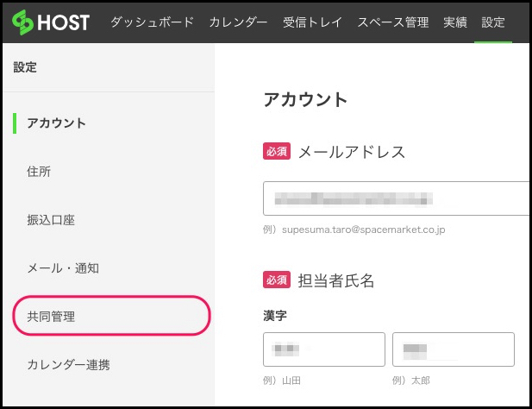Select the 設定 tab in the header
This screenshot has height=409, width=532.
(493, 22)
